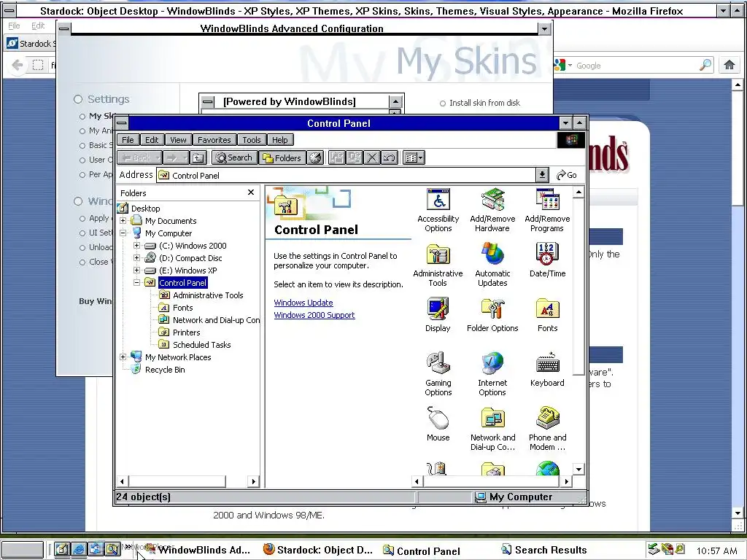The height and width of the screenshot is (560, 747).
Task: Switch to Stardock: Object D... taskbar button
Action: 318,550
